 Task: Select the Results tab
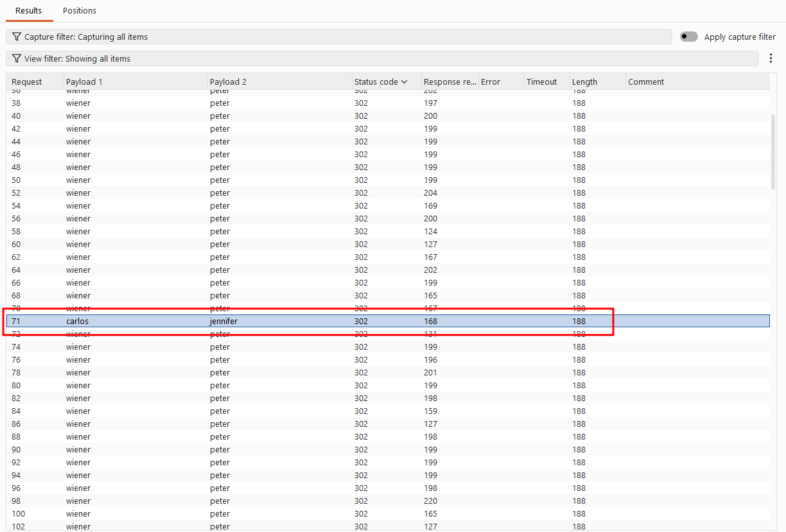click(29, 10)
